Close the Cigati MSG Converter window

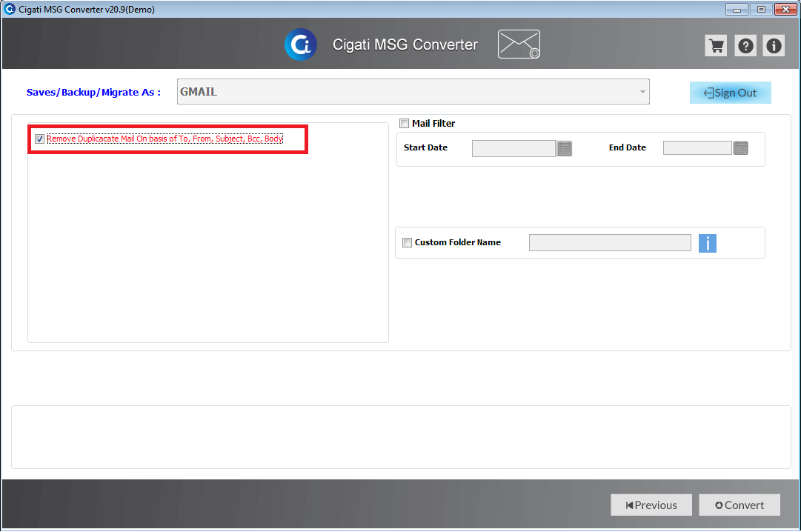point(785,9)
